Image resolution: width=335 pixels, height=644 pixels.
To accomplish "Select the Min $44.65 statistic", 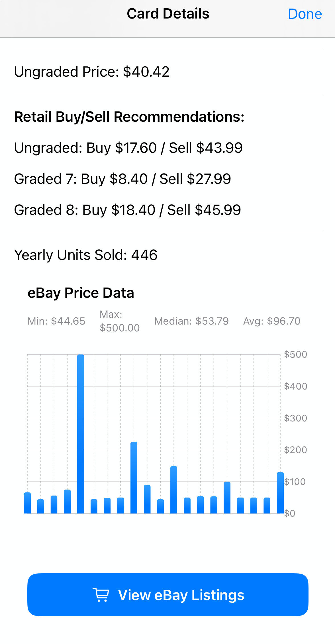I will pos(56,321).
